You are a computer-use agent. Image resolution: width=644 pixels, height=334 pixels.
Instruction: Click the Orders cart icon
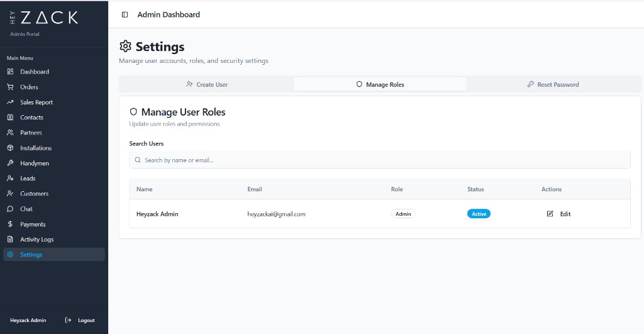pyautogui.click(x=10, y=87)
